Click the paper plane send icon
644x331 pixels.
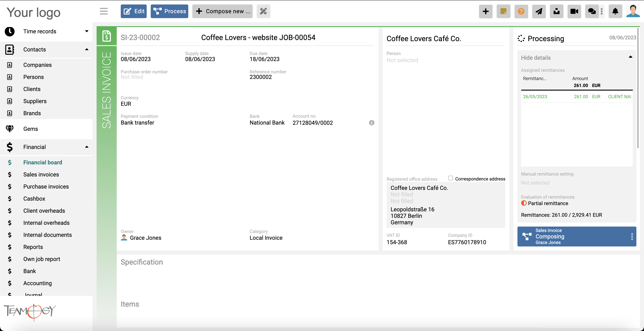539,11
